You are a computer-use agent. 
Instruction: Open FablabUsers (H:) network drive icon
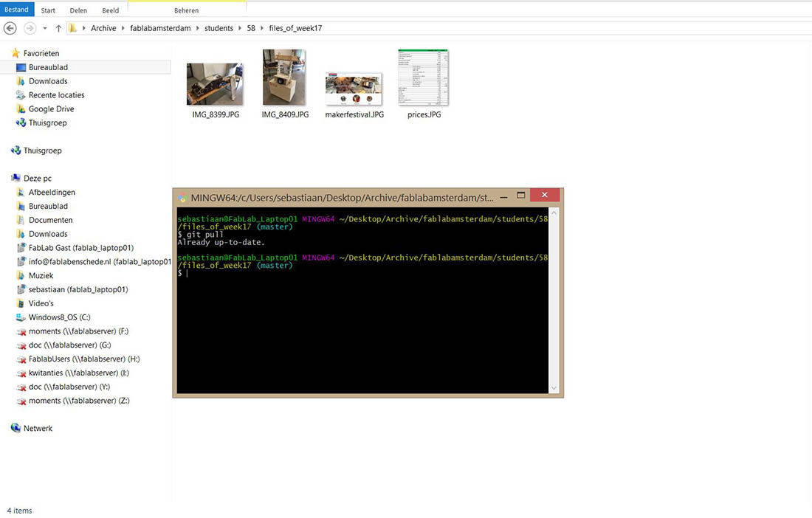[21, 359]
